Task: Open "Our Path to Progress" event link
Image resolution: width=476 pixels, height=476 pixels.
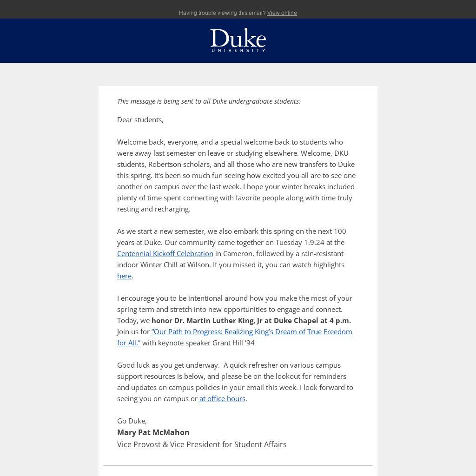Action: click(251, 331)
